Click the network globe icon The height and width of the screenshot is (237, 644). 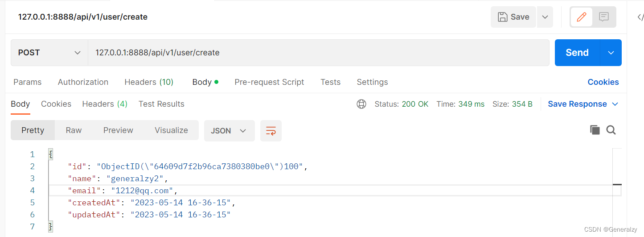click(361, 104)
